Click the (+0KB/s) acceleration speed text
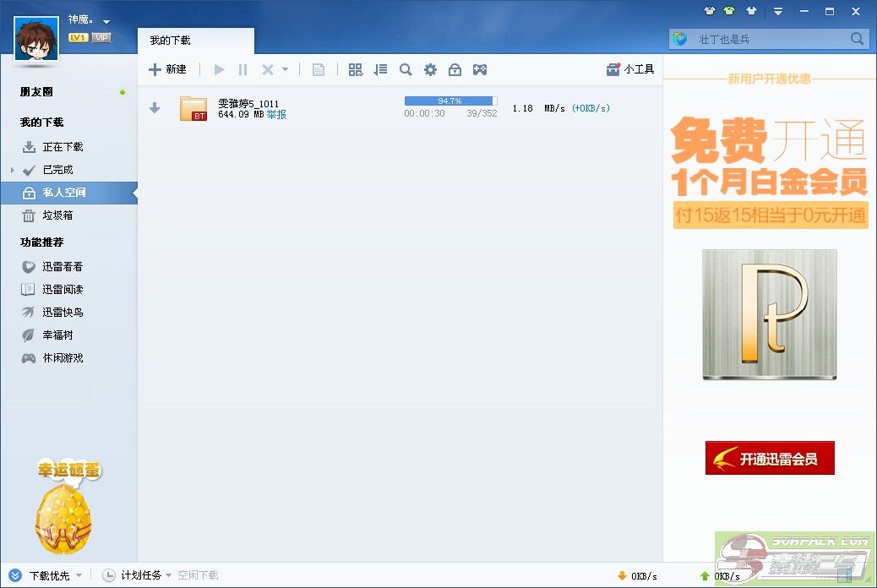The height and width of the screenshot is (588, 877). 591,108
